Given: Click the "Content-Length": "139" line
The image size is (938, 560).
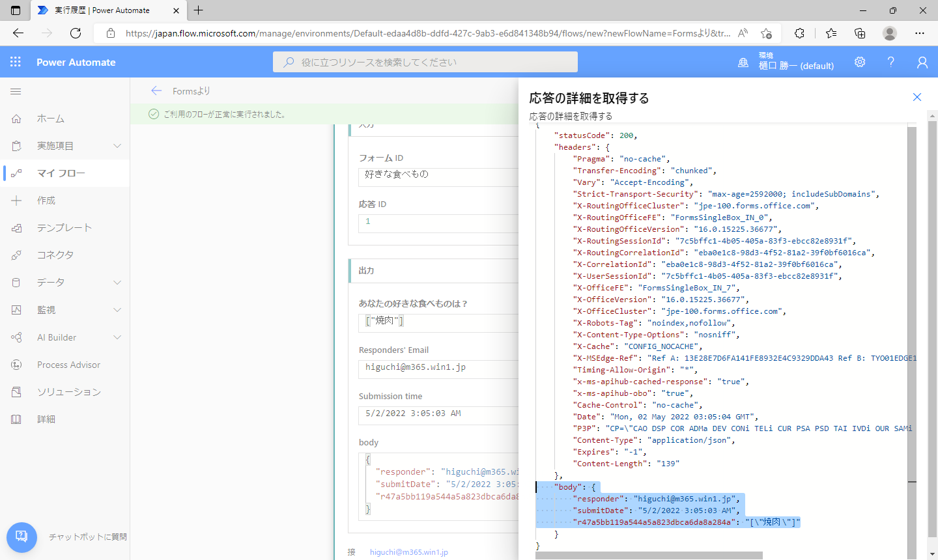Looking at the screenshot, I should [x=626, y=464].
